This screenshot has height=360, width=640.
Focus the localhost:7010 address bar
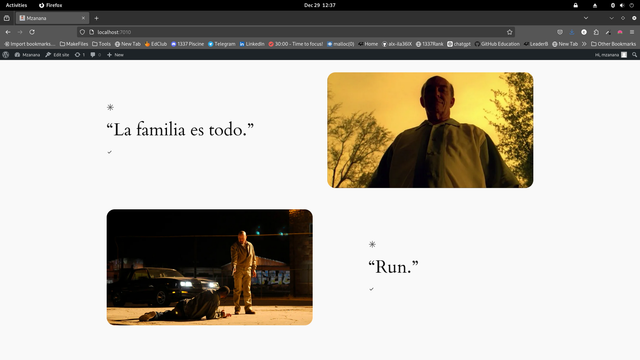296,32
